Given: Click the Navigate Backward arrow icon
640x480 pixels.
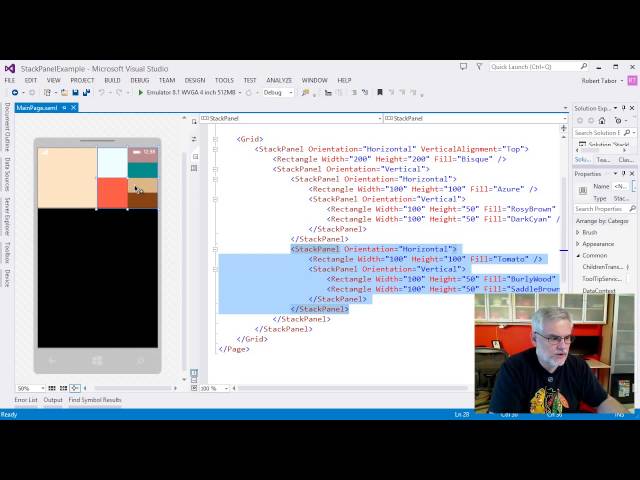Looking at the screenshot, I should tap(15, 93).
